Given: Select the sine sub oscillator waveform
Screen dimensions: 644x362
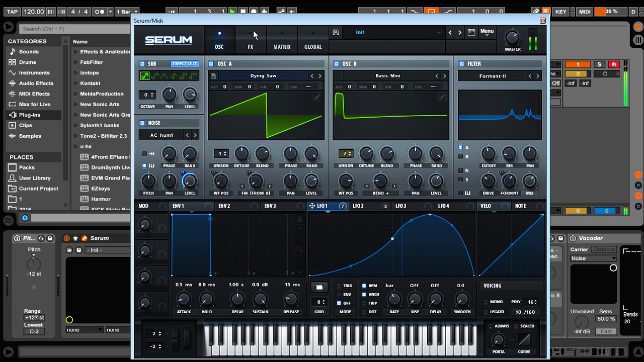Looking at the screenshot, I should click(x=145, y=76).
